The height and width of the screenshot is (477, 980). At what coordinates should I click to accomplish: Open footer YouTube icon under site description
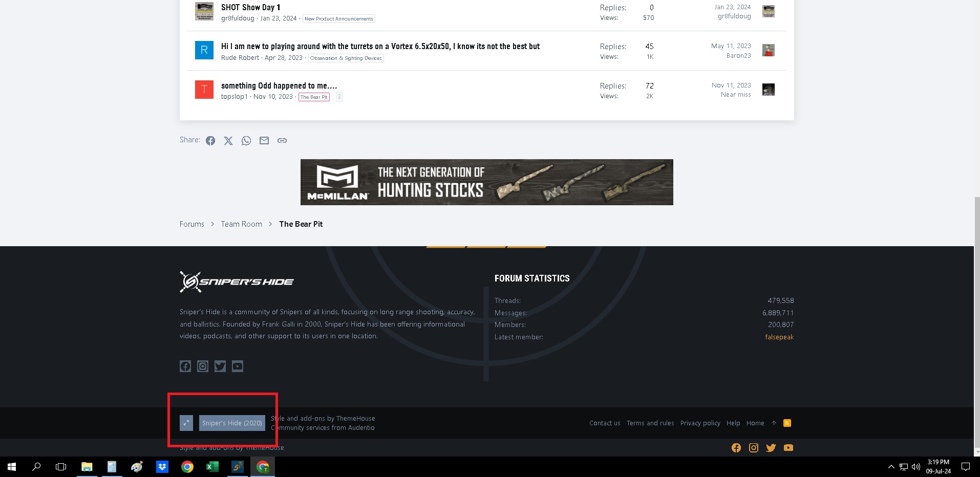pos(238,366)
